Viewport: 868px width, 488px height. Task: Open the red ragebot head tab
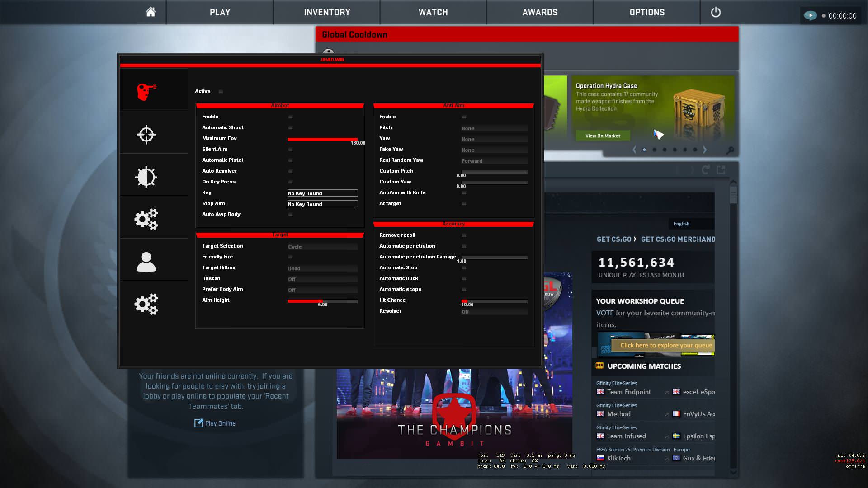pos(146,92)
